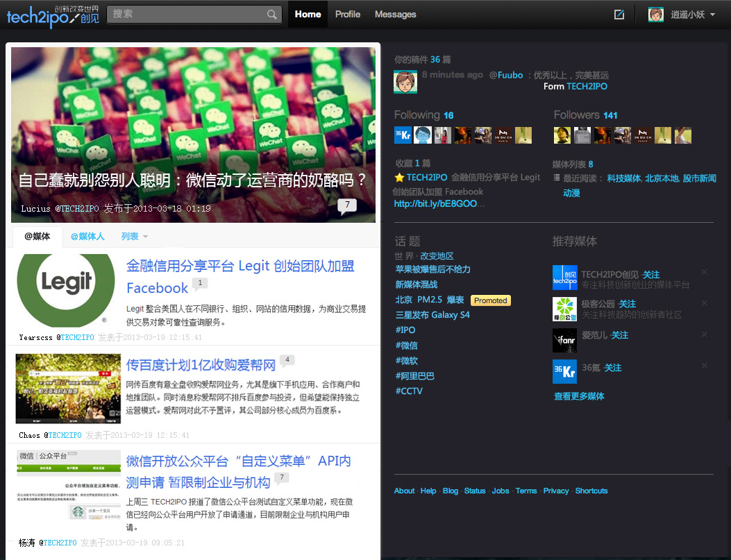Open the #阿里巴巴 hashtag
This screenshot has width=731, height=560.
tap(415, 376)
